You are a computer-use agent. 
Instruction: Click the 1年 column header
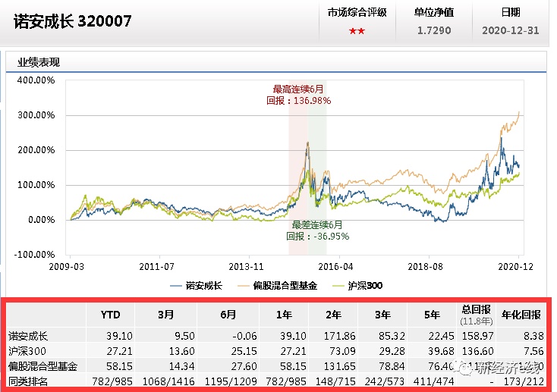coord(284,315)
